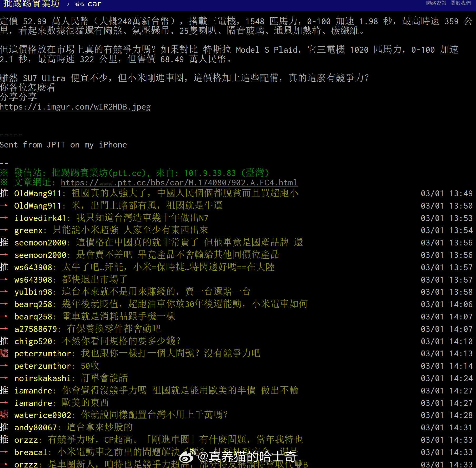This screenshot has width=476, height=468.
Task: Click the 發信站 批踢踢實業坊 origin line
Action: coord(135,173)
